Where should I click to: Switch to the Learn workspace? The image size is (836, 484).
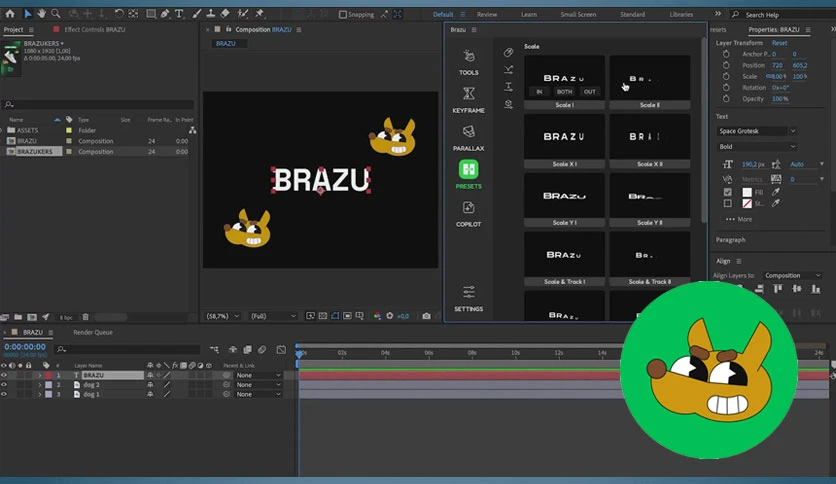(x=529, y=15)
